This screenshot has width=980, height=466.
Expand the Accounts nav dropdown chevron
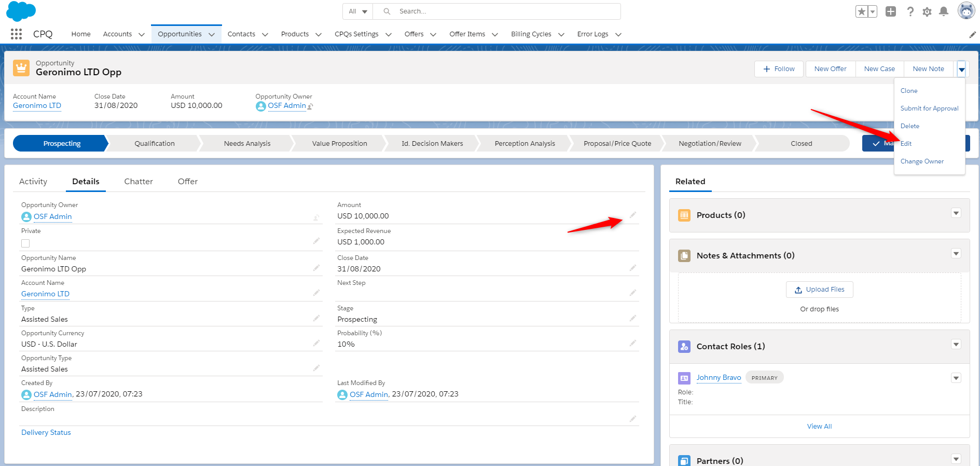pyautogui.click(x=141, y=35)
